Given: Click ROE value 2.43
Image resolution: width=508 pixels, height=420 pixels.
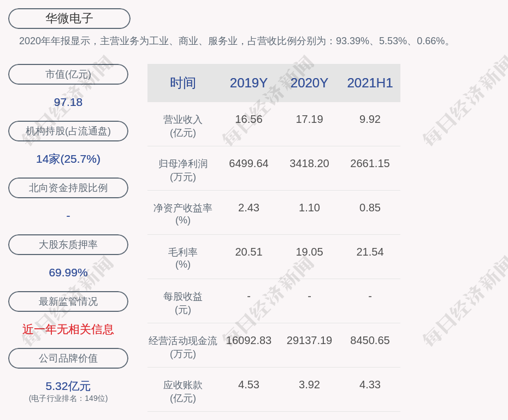Looking at the screenshot, I should [249, 208].
